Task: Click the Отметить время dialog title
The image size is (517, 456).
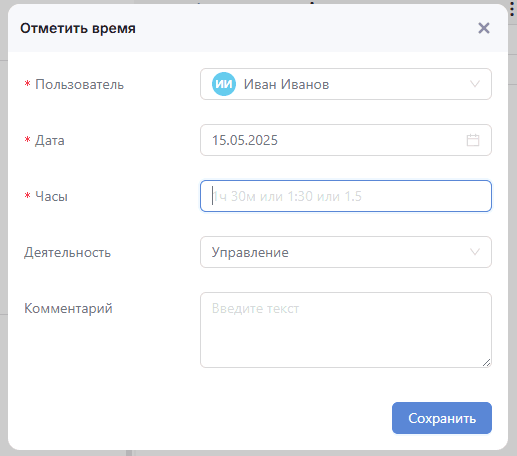Action: point(78,28)
